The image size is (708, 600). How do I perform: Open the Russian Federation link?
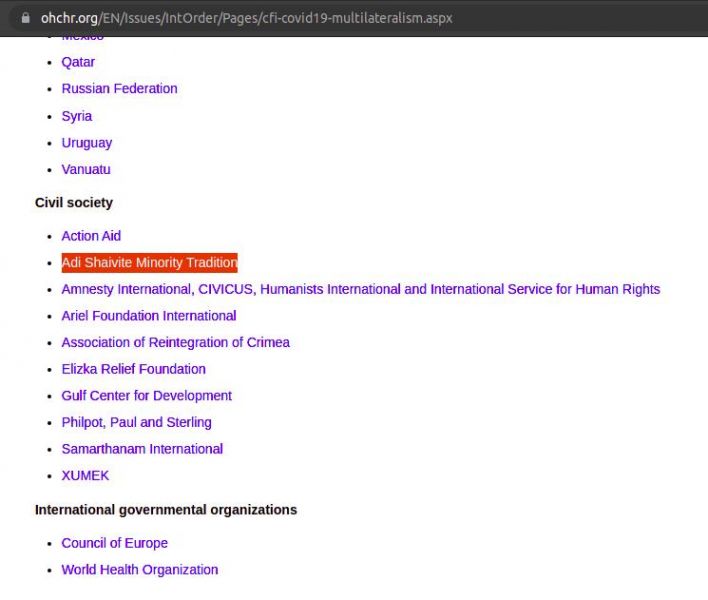coord(119,88)
